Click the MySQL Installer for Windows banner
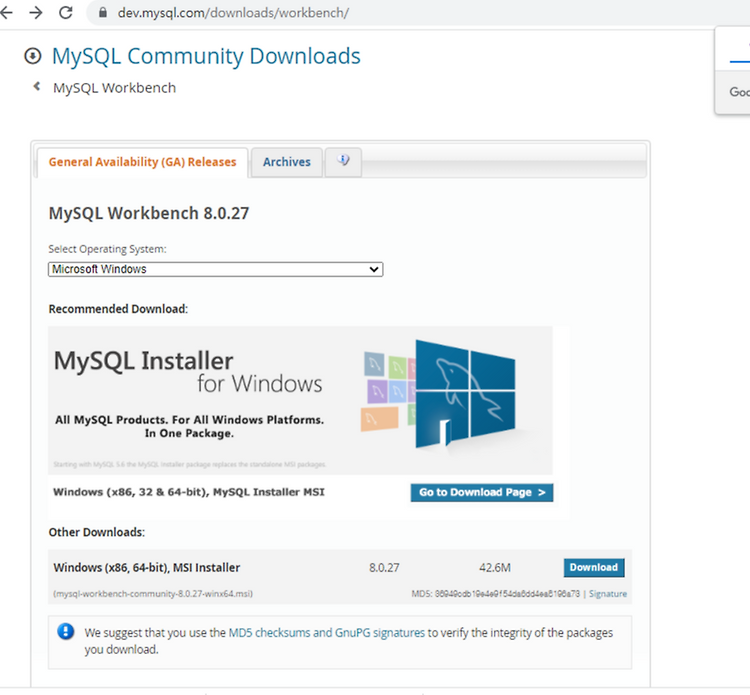Image resolution: width=750 pixels, height=695 pixels. pos(300,400)
